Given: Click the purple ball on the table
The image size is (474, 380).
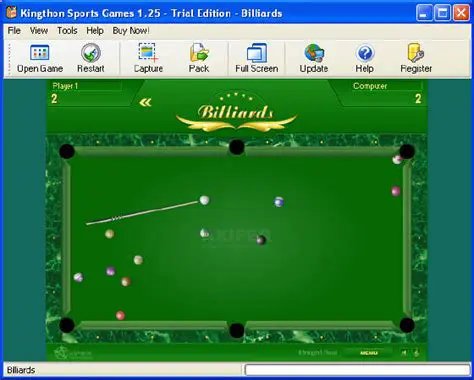Looking at the screenshot, I should point(111,271).
